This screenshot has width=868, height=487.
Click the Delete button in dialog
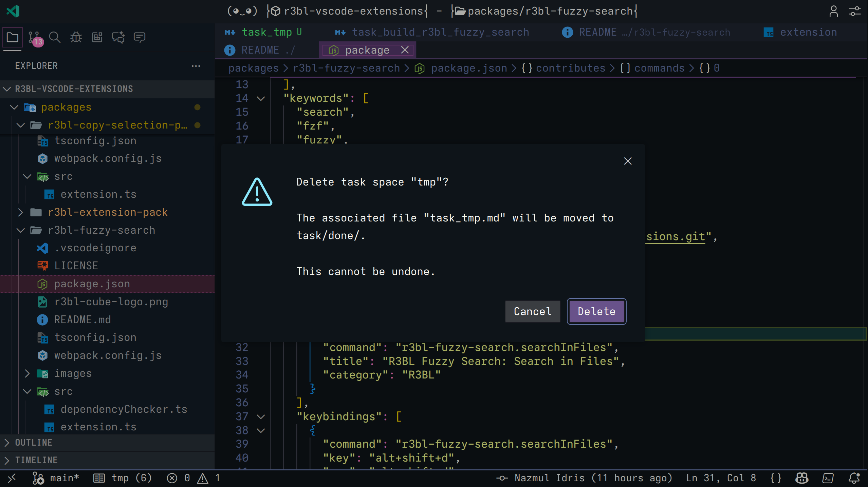coord(596,311)
